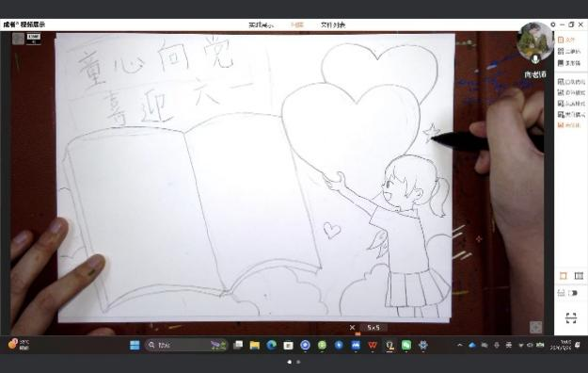Select the orange single-frame view icon
This screenshot has width=588, height=373.
click(x=563, y=276)
